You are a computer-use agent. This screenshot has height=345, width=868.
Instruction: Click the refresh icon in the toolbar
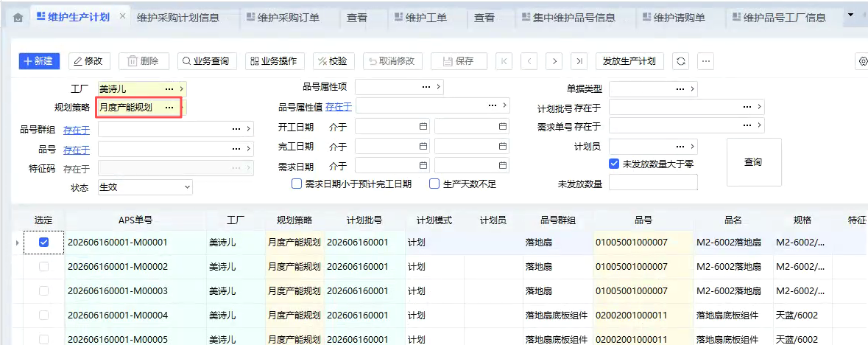pos(680,61)
